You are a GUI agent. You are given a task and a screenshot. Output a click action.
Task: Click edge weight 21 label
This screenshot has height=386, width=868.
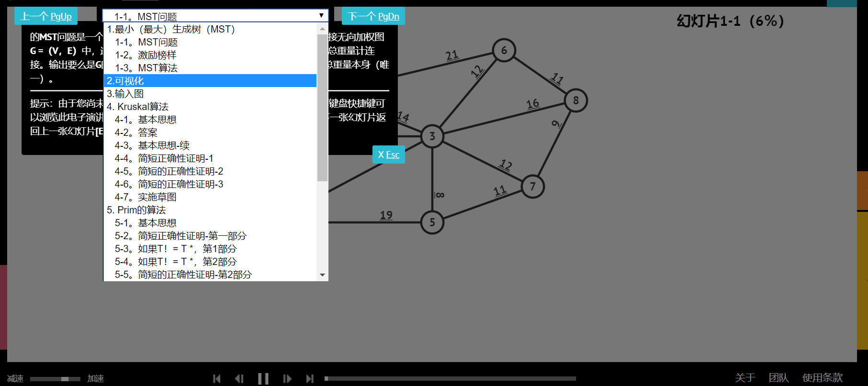pos(452,55)
